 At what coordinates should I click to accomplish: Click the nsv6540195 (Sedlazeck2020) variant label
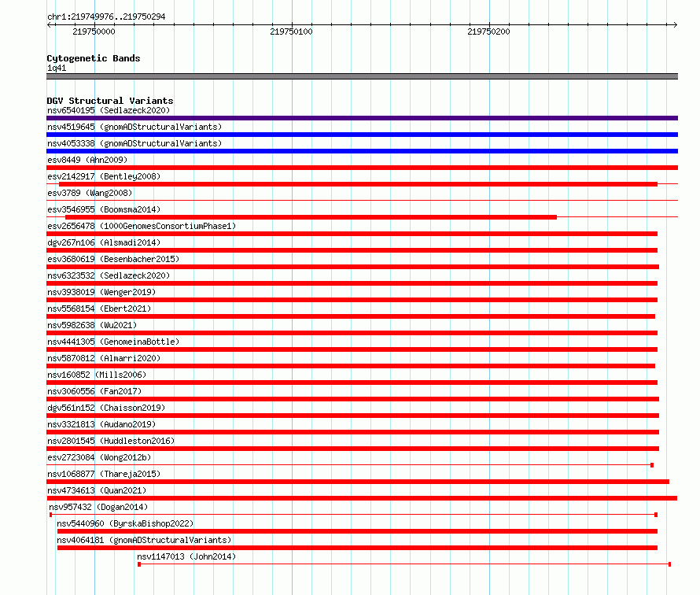(109, 110)
